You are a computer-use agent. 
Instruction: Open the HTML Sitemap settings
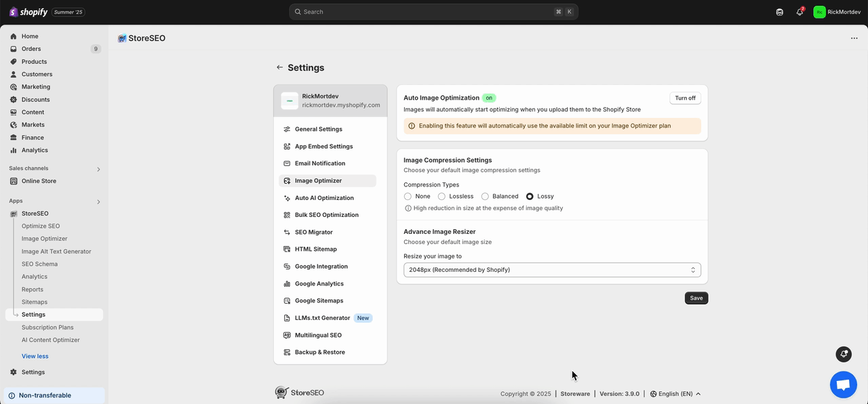(328, 249)
